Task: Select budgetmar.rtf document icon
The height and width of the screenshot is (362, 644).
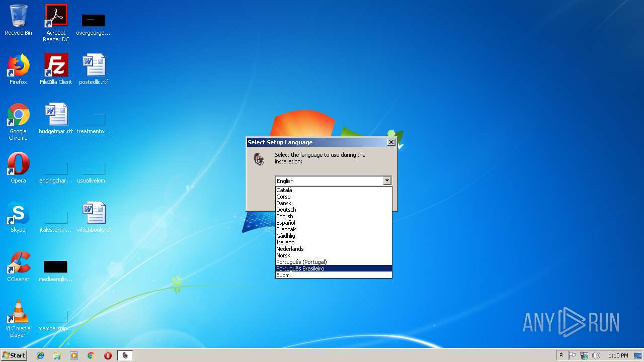Action: click(56, 119)
